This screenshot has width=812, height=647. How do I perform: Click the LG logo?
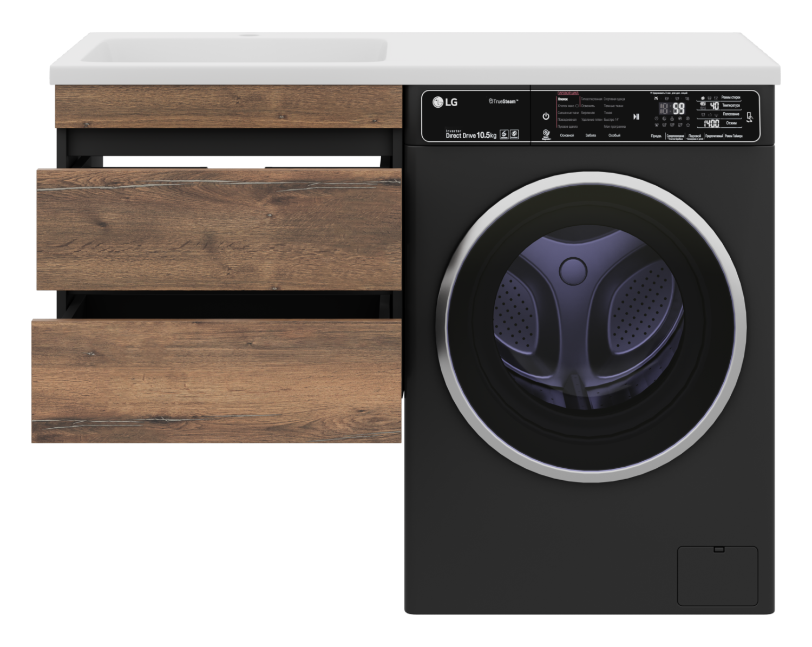[445, 101]
